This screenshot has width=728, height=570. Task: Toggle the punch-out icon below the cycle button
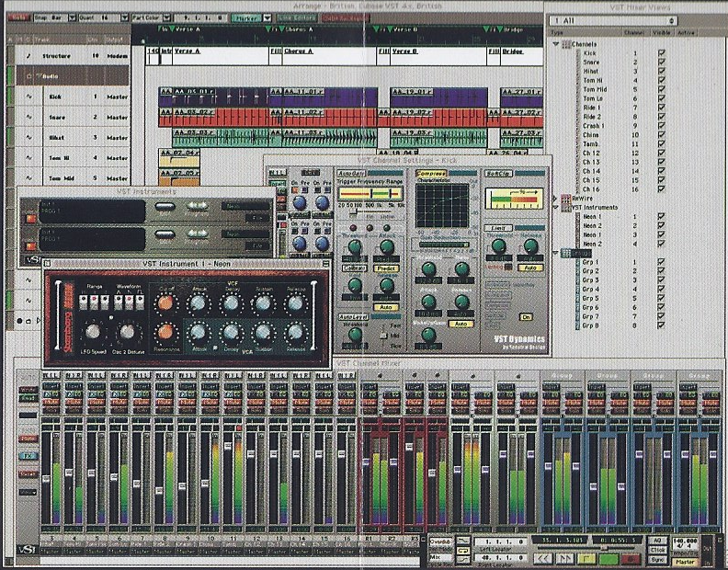[463, 560]
